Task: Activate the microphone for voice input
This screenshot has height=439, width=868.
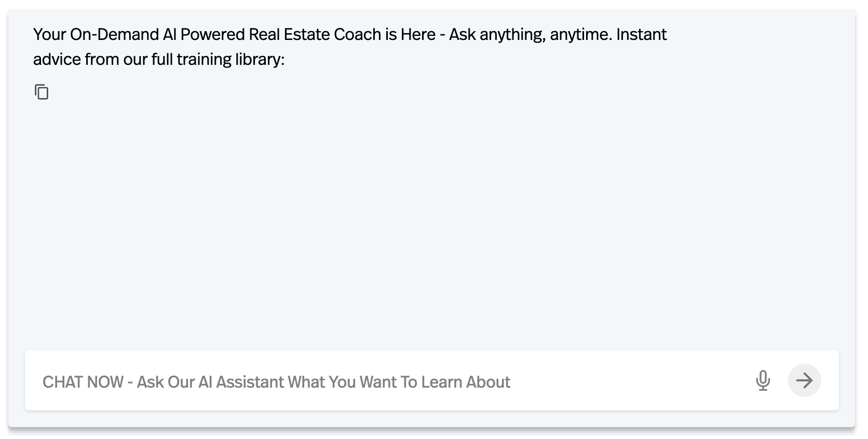Action: (x=763, y=380)
